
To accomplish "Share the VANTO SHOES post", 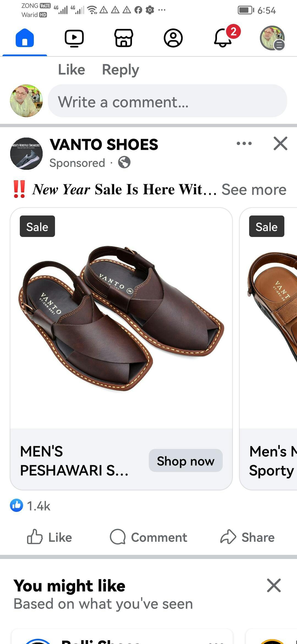I will [248, 537].
